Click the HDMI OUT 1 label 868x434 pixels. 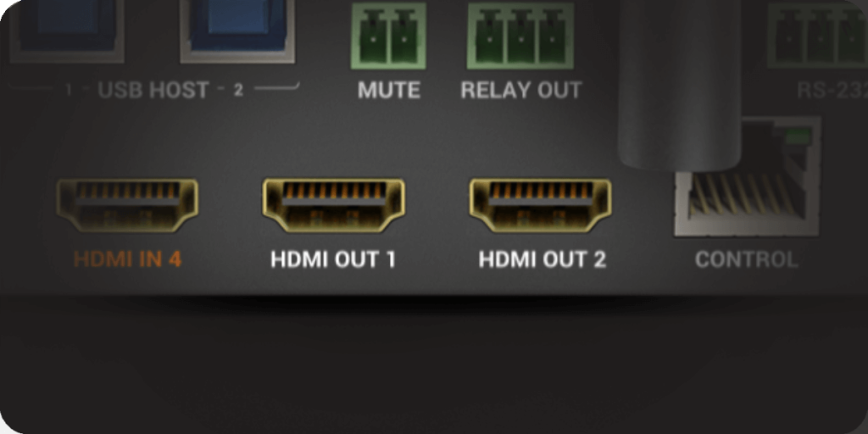click(333, 259)
